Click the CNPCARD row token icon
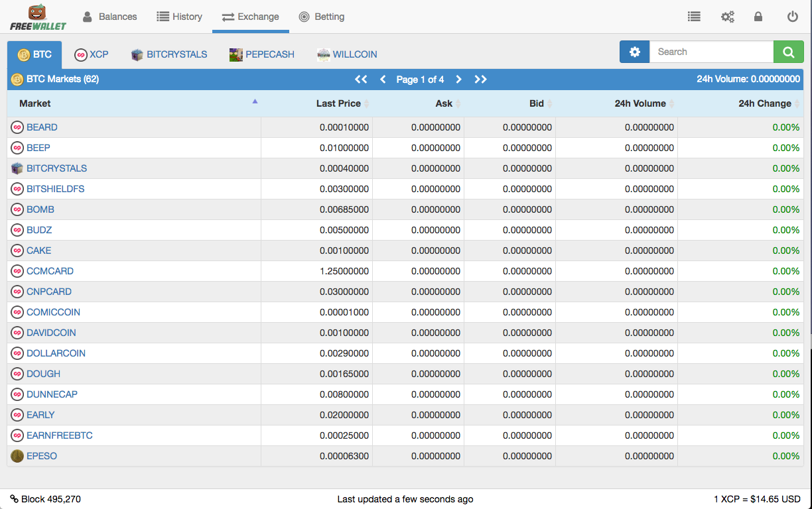 click(x=17, y=292)
